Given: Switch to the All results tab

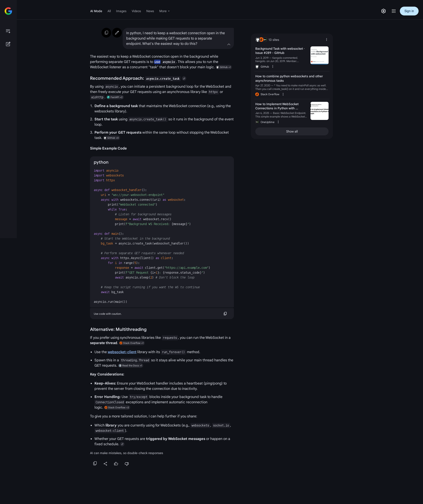Looking at the screenshot, I should click(x=109, y=11).
